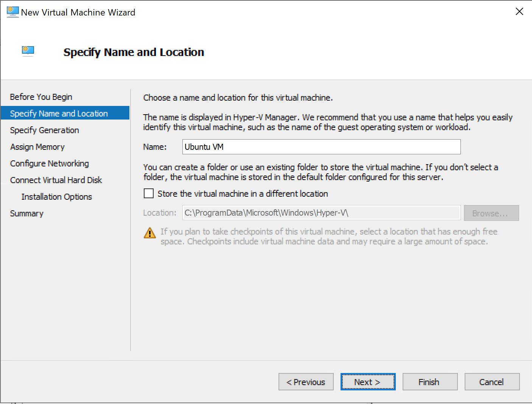This screenshot has width=532, height=404.
Task: Jump to the Assign Memory step
Action: pyautogui.click(x=37, y=147)
